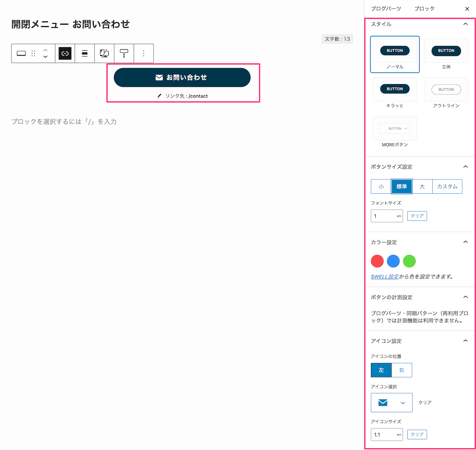The image size is (476, 450).
Task: Switch to the ブログパーツ tab
Action: pyautogui.click(x=386, y=9)
